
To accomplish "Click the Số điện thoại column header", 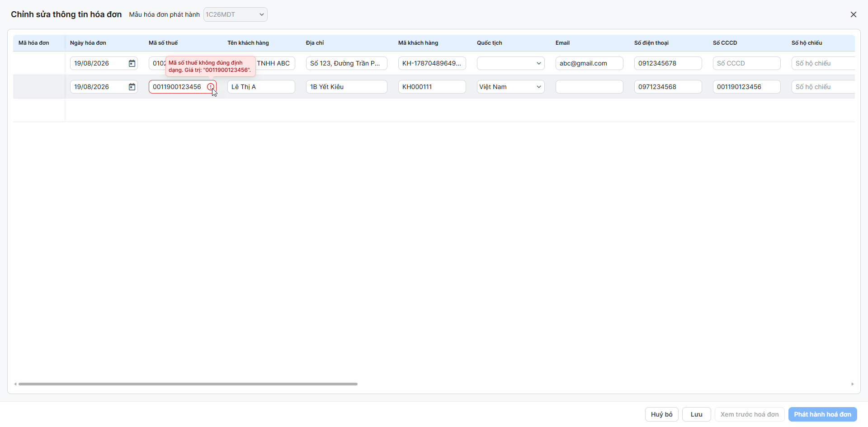I will [651, 43].
